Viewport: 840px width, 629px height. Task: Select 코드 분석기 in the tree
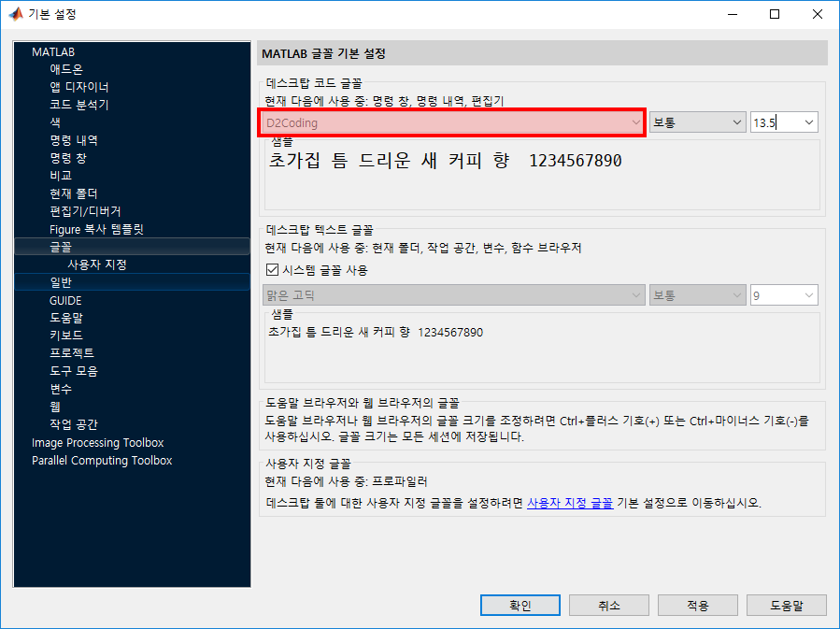point(79,105)
